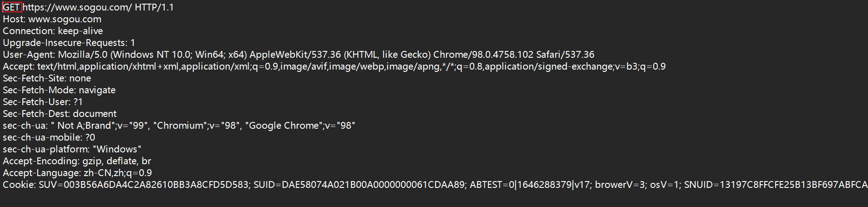
Task: Click "Google Chrome" in the sec-ch-ua line
Action: 284,126
